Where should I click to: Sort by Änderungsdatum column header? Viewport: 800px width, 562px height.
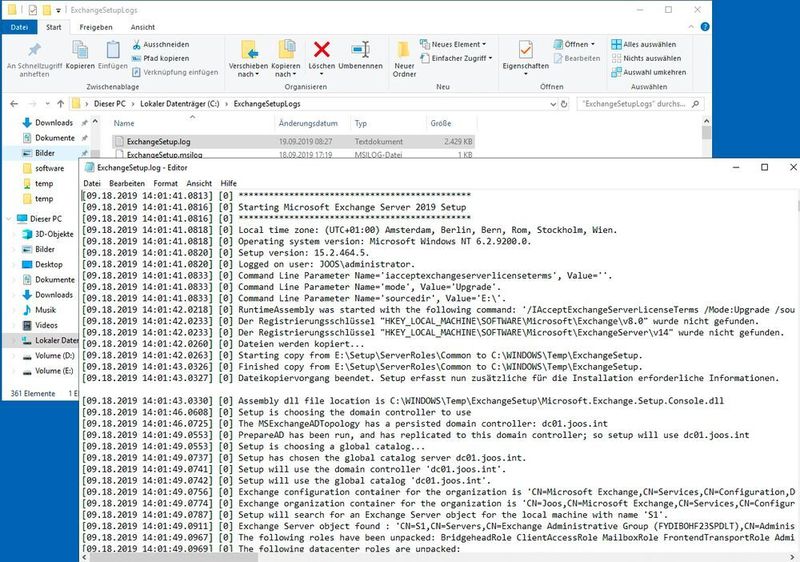pos(308,123)
